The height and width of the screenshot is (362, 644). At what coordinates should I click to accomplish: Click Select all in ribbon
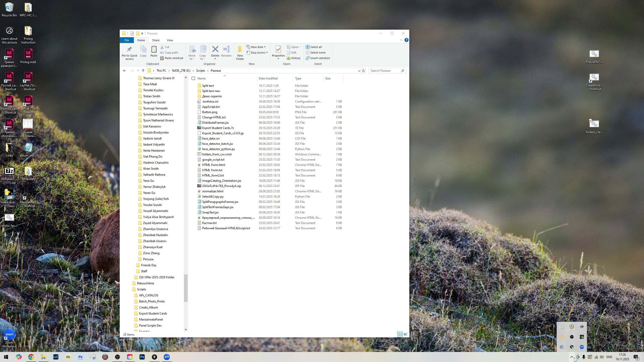pyautogui.click(x=315, y=47)
